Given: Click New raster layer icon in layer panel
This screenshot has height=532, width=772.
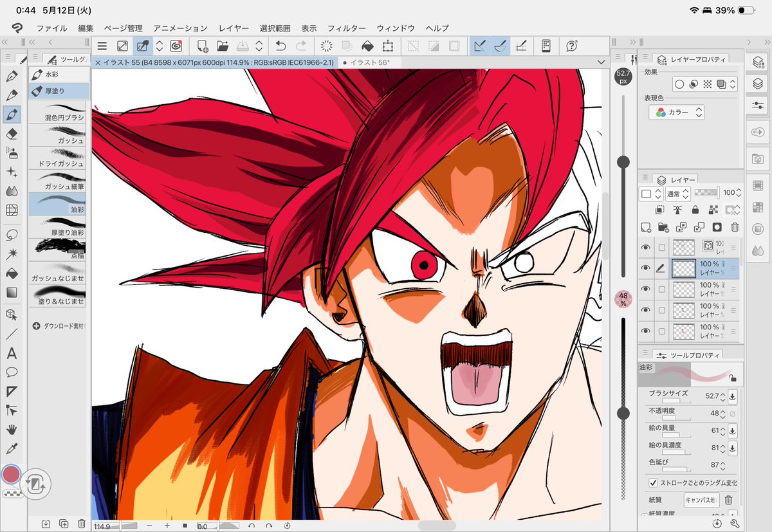Looking at the screenshot, I should (x=646, y=227).
